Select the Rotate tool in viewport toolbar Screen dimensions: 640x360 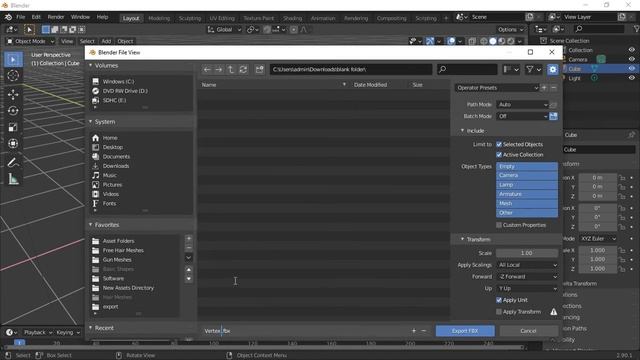click(x=13, y=111)
